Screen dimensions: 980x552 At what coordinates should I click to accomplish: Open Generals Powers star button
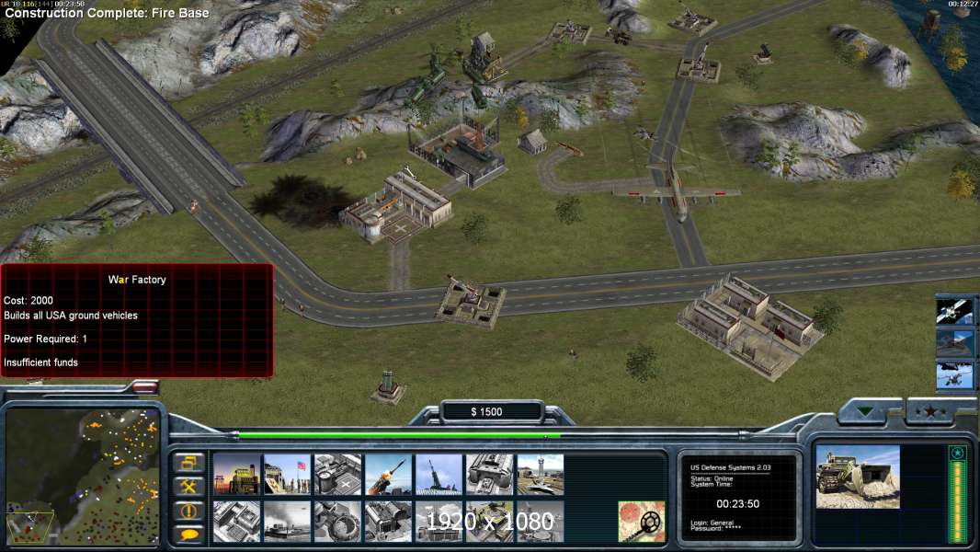[x=930, y=411]
